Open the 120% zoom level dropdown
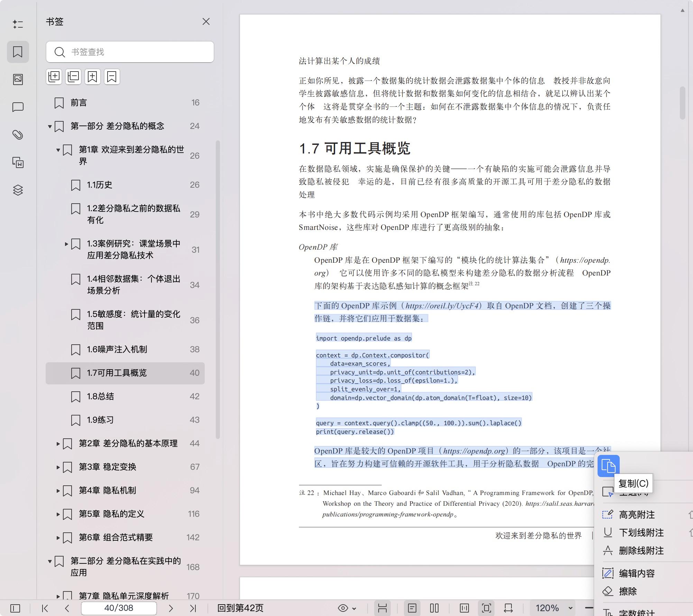The image size is (693, 616). [x=571, y=608]
